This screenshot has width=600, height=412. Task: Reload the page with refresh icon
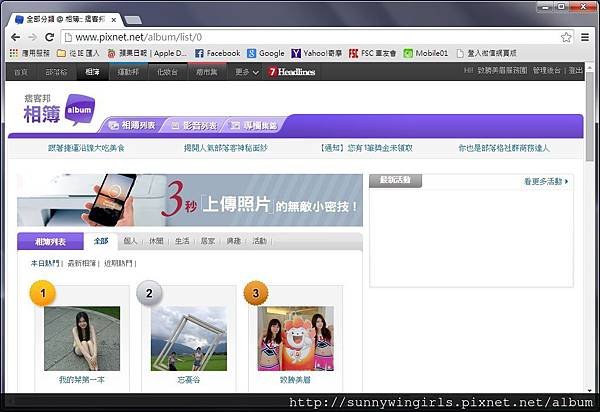(49, 37)
